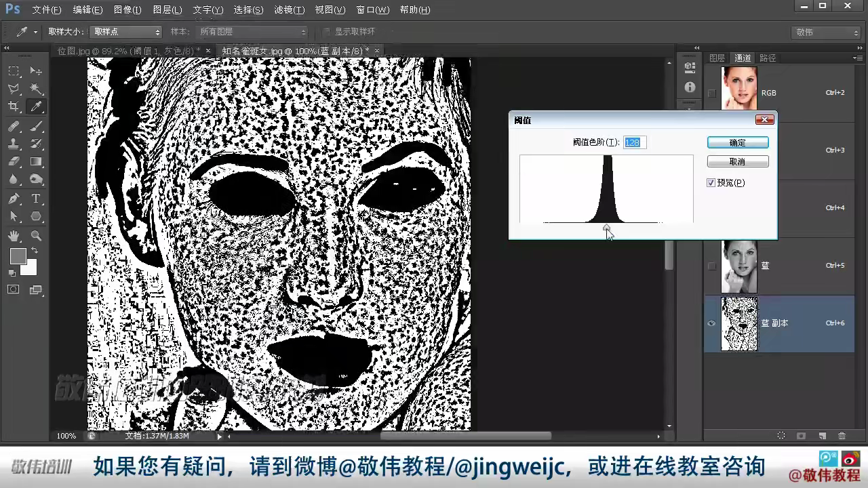Click the 阈值色阶 input field

pyautogui.click(x=635, y=142)
